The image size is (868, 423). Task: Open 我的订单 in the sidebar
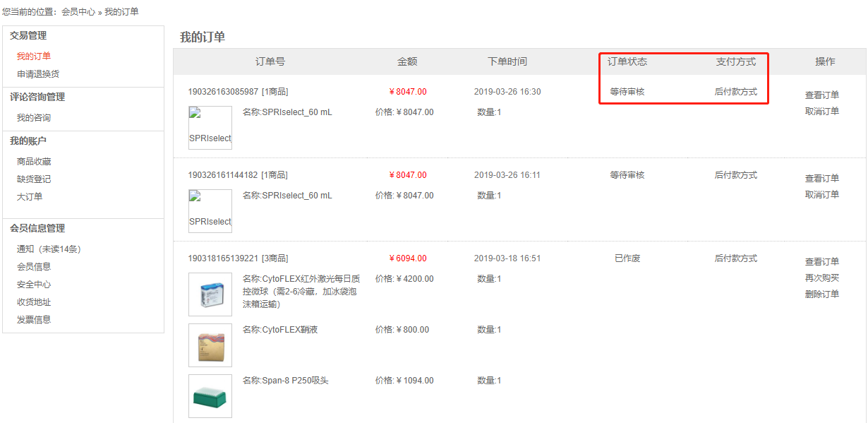(34, 56)
